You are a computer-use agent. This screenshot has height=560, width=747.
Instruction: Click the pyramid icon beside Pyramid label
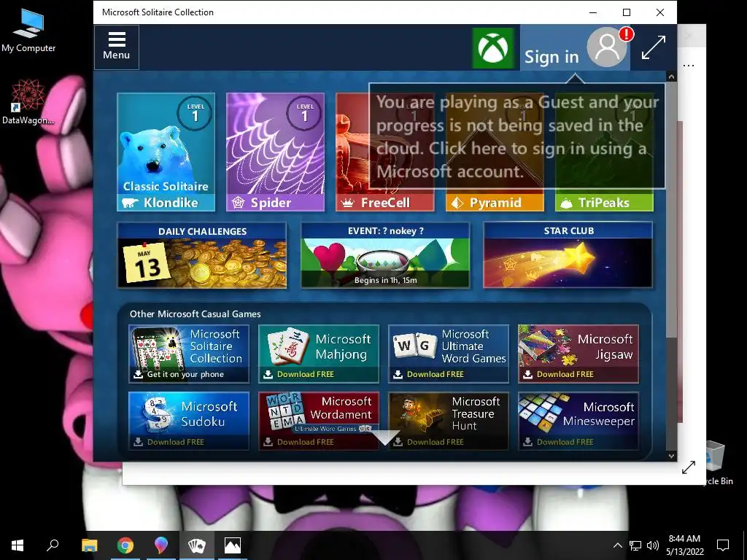tap(457, 203)
